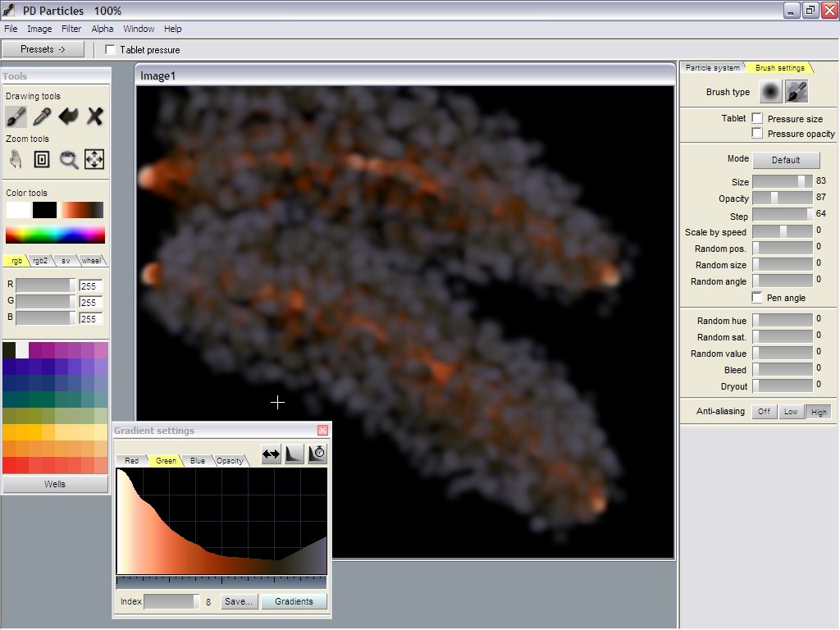Click the brush Opacity slider
840x630 pixels.
coord(782,198)
